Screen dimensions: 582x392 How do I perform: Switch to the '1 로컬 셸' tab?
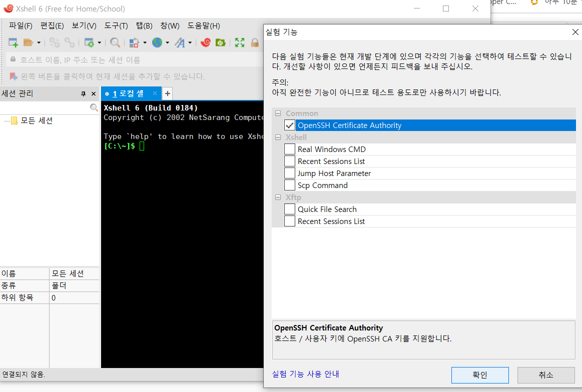click(x=128, y=94)
